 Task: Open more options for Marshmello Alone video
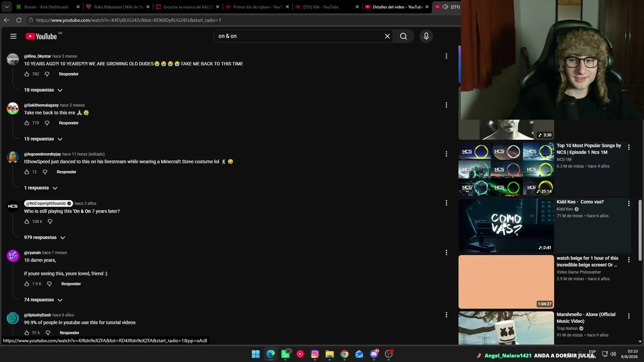[x=628, y=316]
